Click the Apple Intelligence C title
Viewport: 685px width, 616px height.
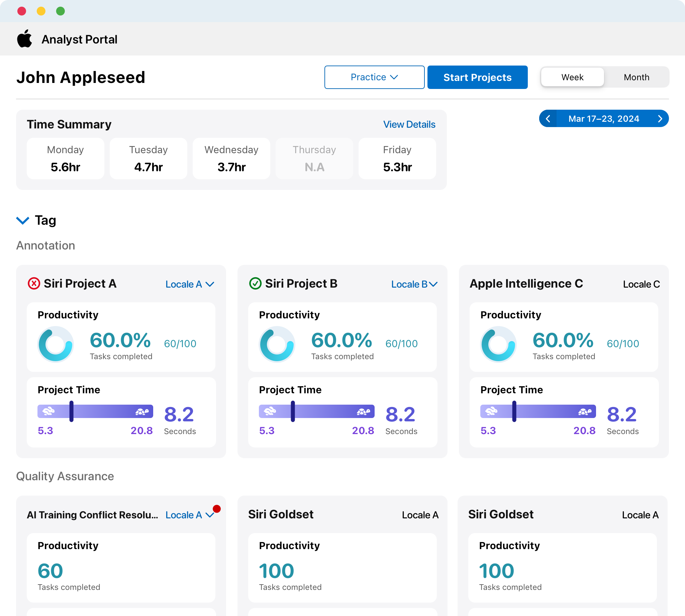[x=526, y=284]
